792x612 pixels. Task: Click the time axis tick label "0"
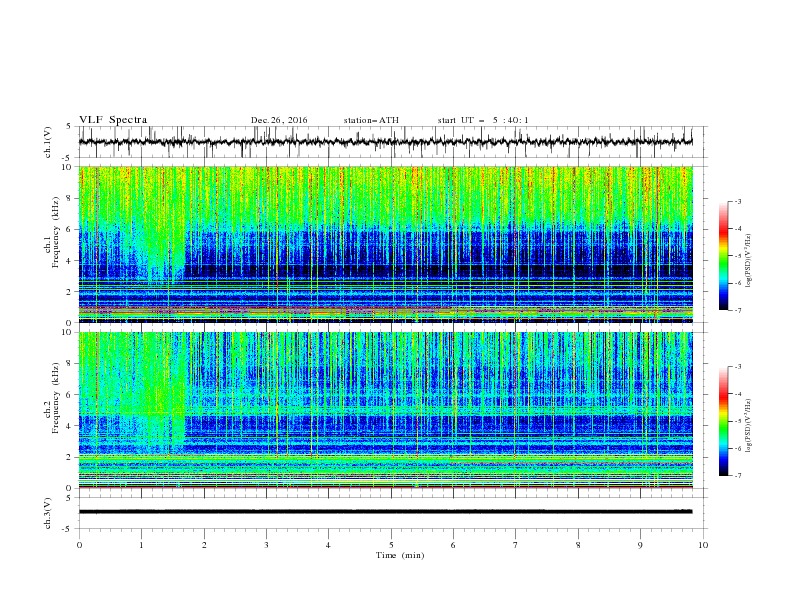tap(79, 545)
